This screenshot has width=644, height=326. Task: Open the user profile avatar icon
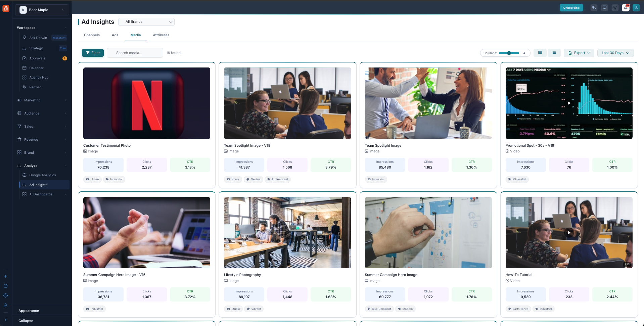pyautogui.click(x=636, y=8)
